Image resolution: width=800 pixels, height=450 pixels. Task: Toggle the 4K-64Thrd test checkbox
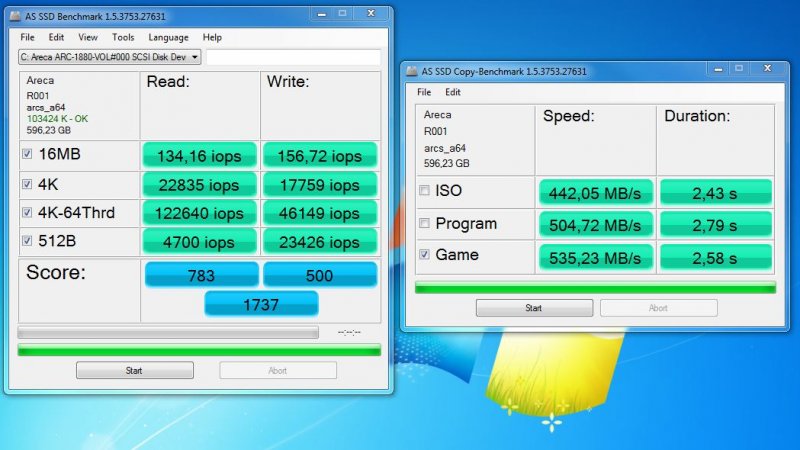pyautogui.click(x=27, y=212)
